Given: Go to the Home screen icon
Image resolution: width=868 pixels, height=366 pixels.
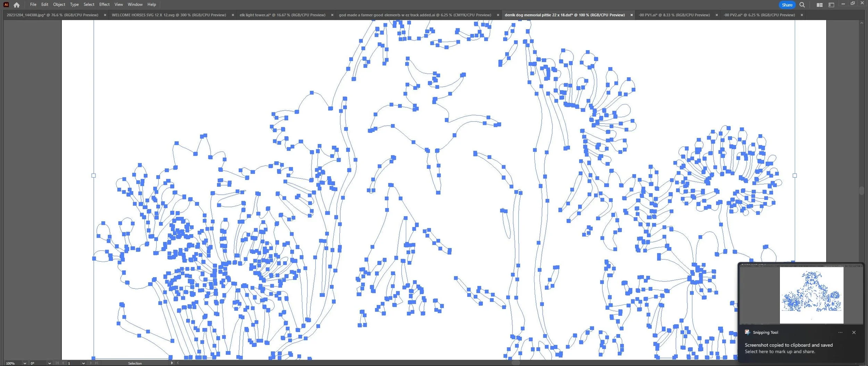Looking at the screenshot, I should point(16,5).
